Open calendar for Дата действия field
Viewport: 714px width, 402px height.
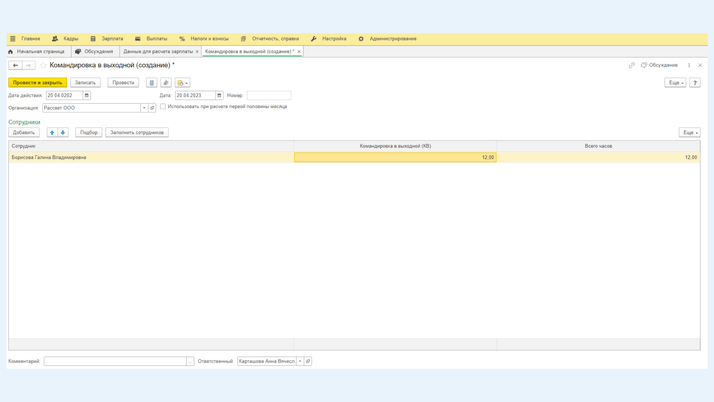[x=87, y=96]
